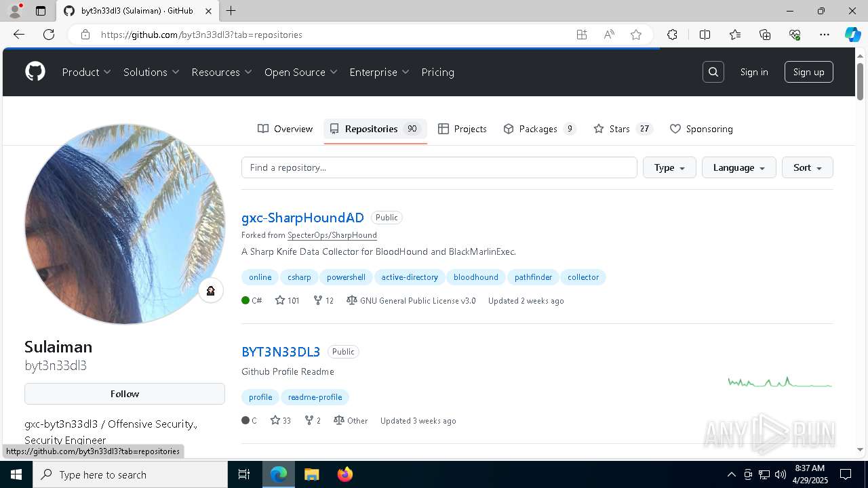This screenshot has width=868, height=488.
Task: Adjust volume via the speaker tray icon
Action: pyautogui.click(x=781, y=474)
